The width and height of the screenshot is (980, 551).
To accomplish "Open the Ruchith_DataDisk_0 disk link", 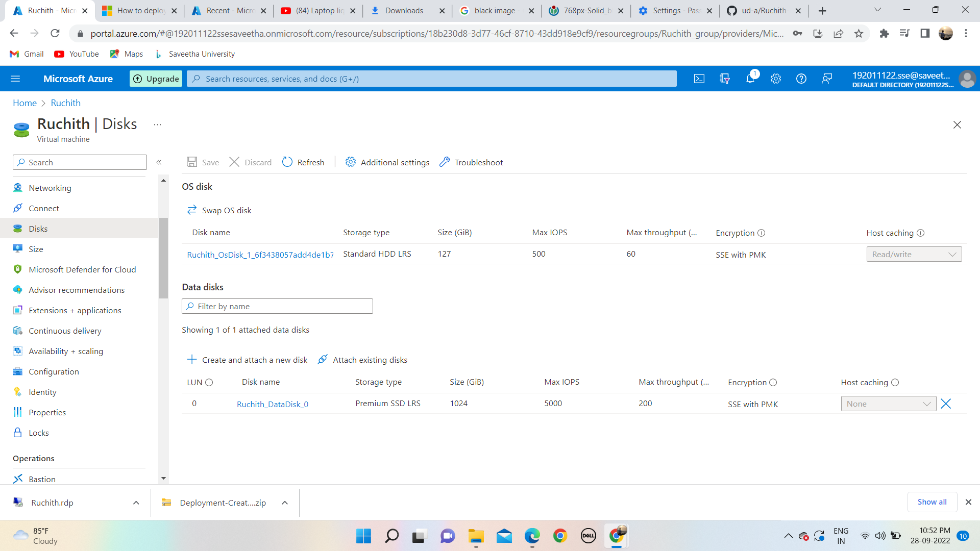I will [x=273, y=404].
